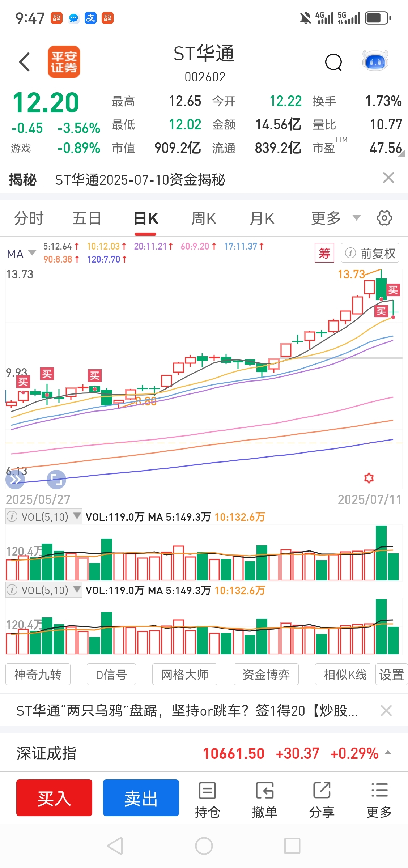Tap the stock code 002602

pyautogui.click(x=205, y=77)
